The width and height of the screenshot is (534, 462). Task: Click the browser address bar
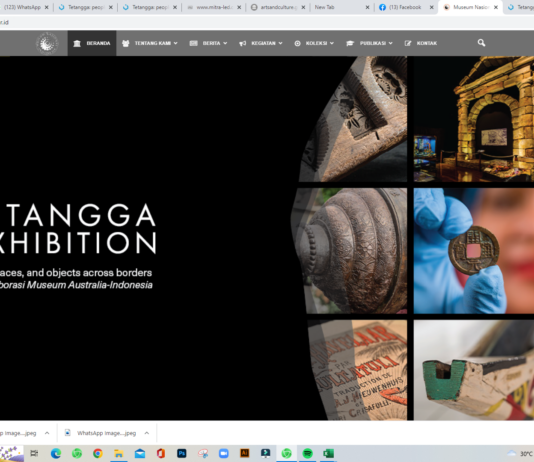[x=267, y=22]
